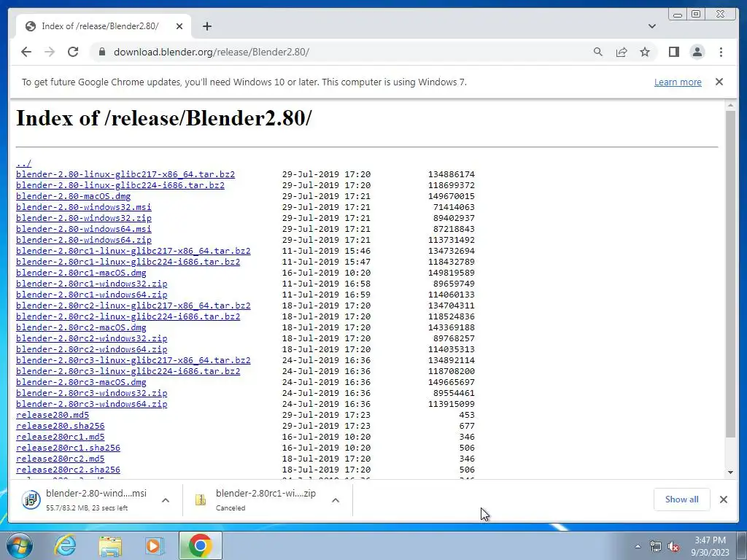747x560 pixels.
Task: Select the Index of /release/Blender2.80/ tab
Action: [104, 26]
